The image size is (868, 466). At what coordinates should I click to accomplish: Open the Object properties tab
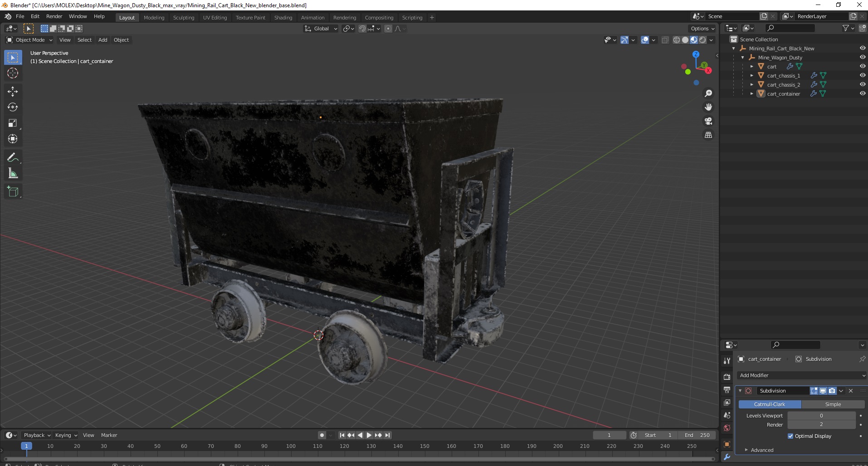pyautogui.click(x=727, y=444)
